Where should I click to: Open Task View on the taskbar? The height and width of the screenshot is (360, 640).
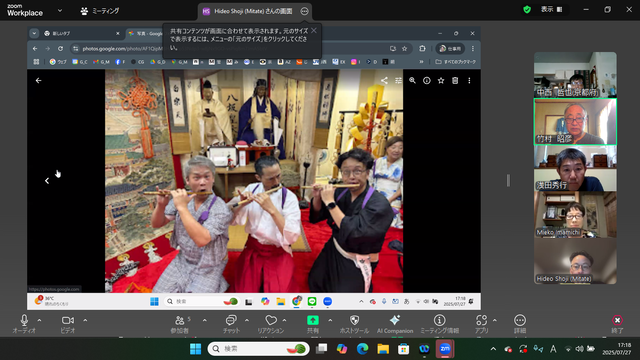tap(322, 349)
